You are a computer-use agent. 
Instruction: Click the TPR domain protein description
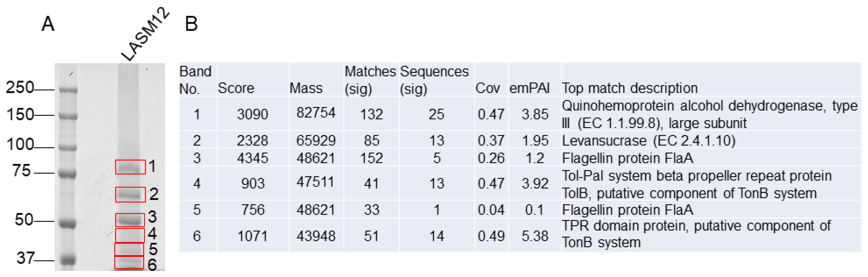[696, 234]
